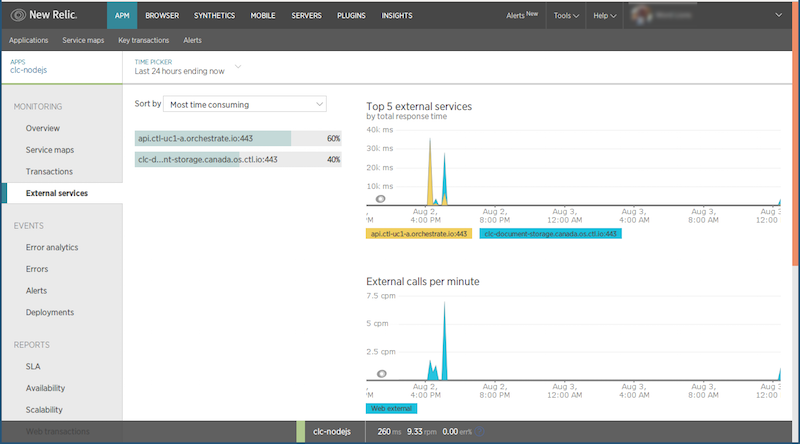Select External services in the sidebar
Screen dimensions: 800x444
(x=57, y=193)
